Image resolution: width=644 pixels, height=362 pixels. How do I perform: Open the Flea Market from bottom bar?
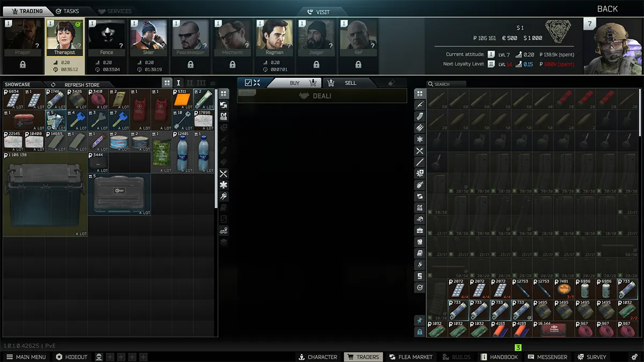[x=411, y=357]
